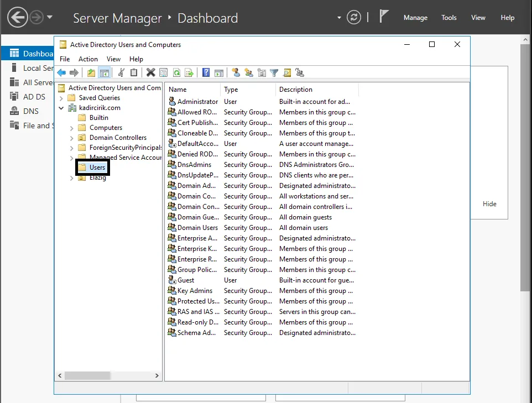Click Add to group toolbar icon

(x=300, y=72)
